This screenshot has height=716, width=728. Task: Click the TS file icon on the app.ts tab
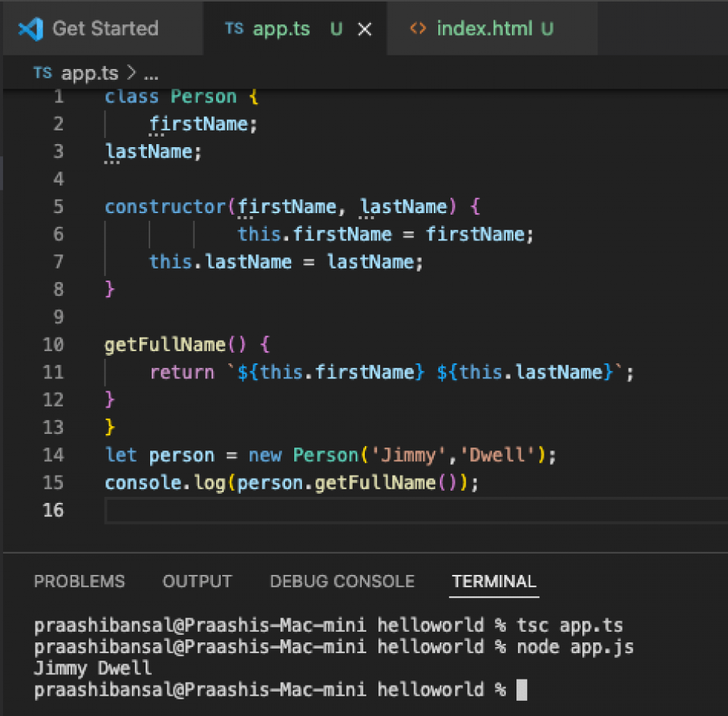pos(234,28)
